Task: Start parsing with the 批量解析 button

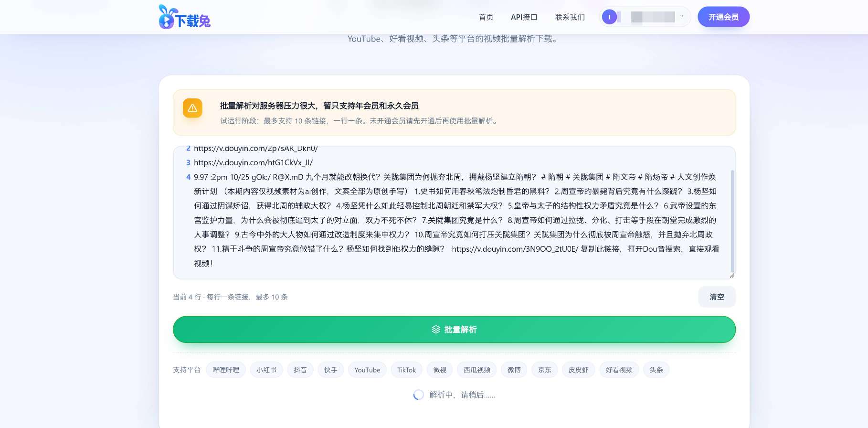Action: pos(454,330)
